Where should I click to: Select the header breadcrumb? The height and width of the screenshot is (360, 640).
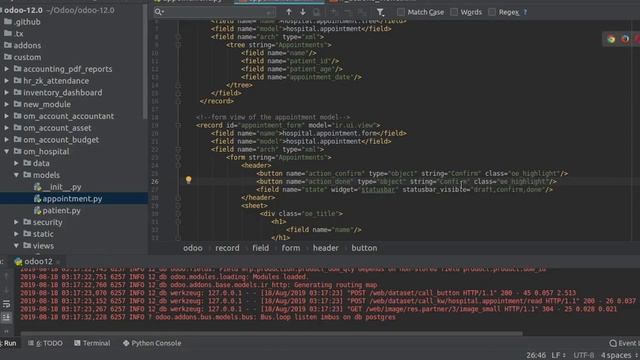[x=326, y=248]
